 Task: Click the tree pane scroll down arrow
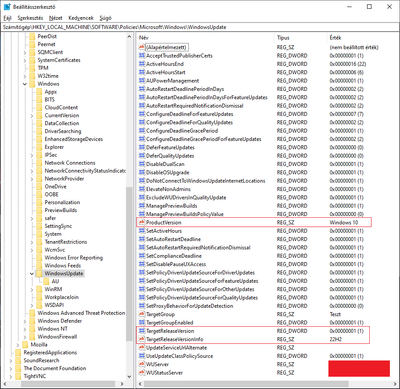click(129, 377)
